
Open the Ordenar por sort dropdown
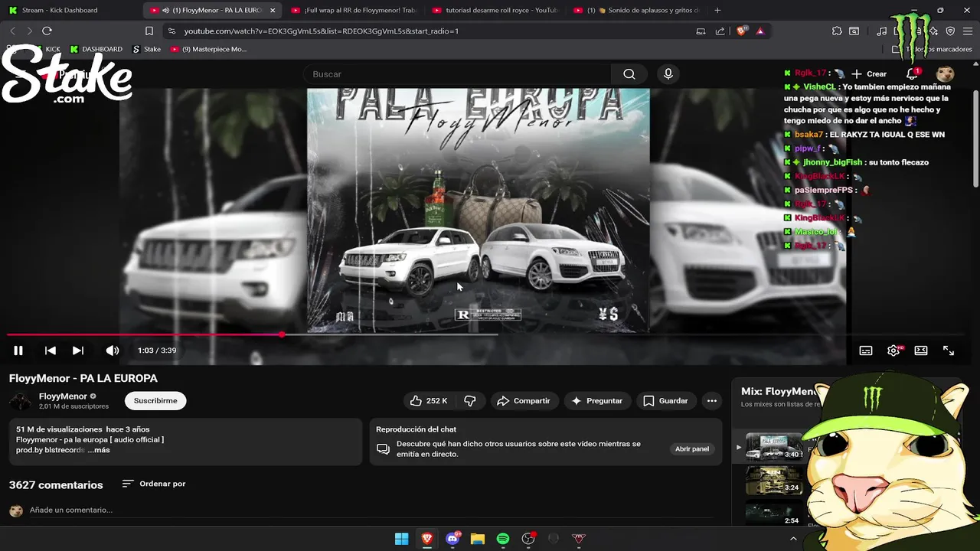(154, 484)
